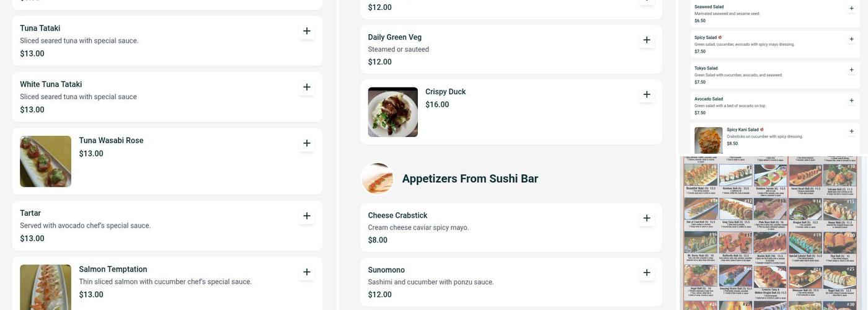Add Spicy Kani Salad with its plus button
The width and height of the screenshot is (868, 310).
click(x=851, y=131)
